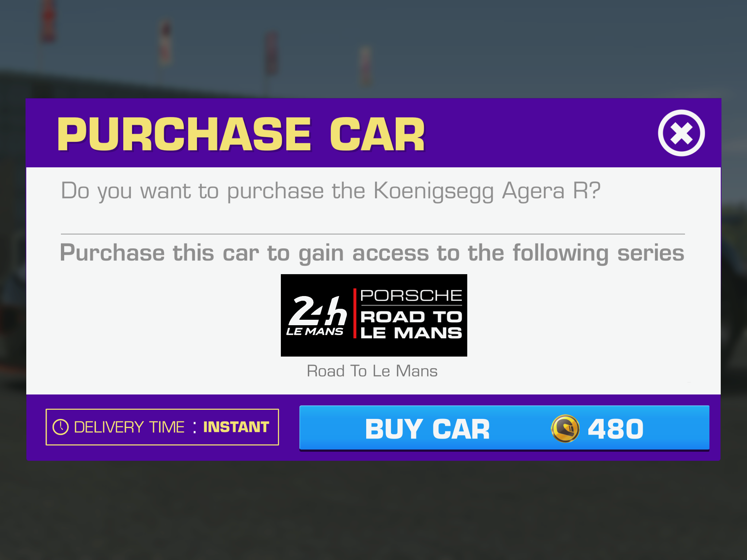Viewport: 747px width, 560px height.
Task: Click the Koenigsegg Agera R question text
Action: pos(330,191)
